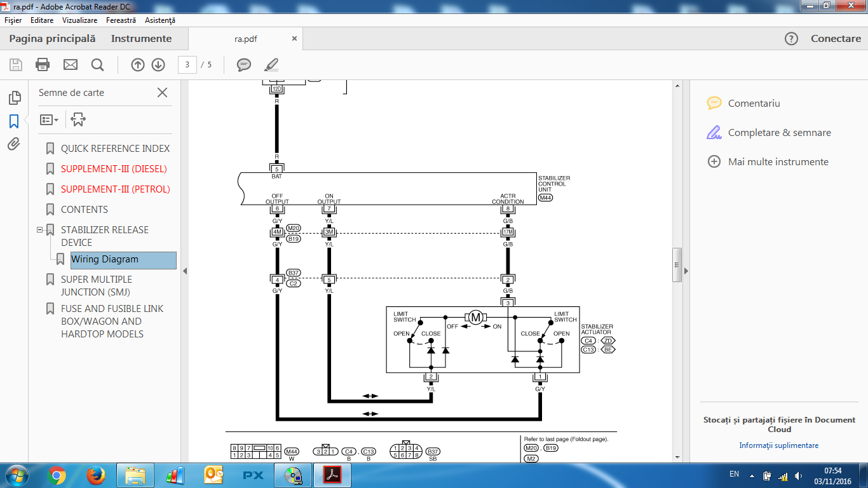
Task: Open SUPPLEMENT-III (DIESEL) bookmark
Action: (x=114, y=169)
